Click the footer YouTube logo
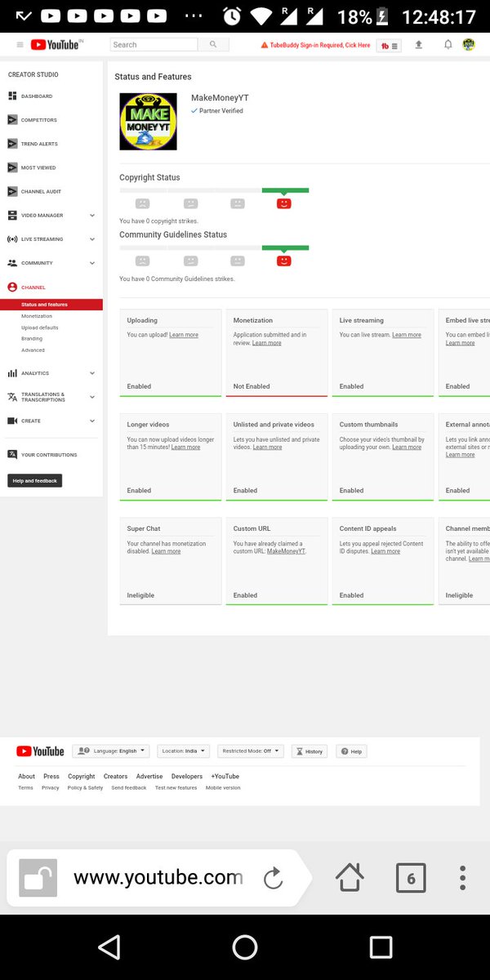The height and width of the screenshot is (980, 490). pos(40,751)
